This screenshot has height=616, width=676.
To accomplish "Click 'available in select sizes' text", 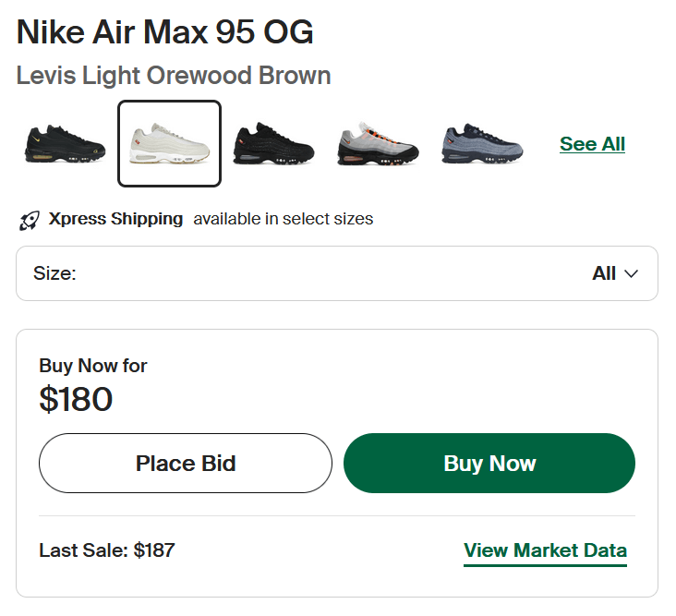I will coord(283,220).
